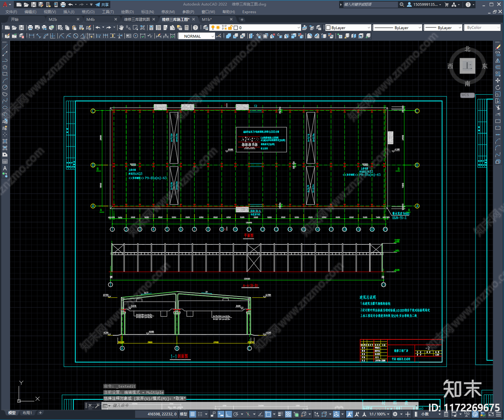This screenshot has width=504, height=420.
Task: Open the Help question mark in standard toolbar
Action: coord(196,28)
